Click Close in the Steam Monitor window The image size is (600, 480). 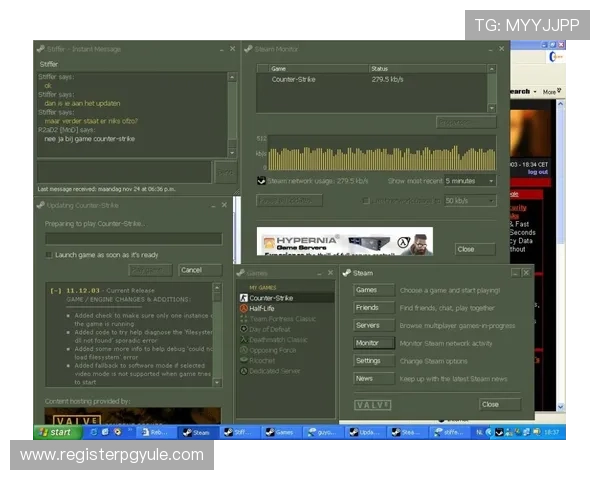click(x=465, y=249)
